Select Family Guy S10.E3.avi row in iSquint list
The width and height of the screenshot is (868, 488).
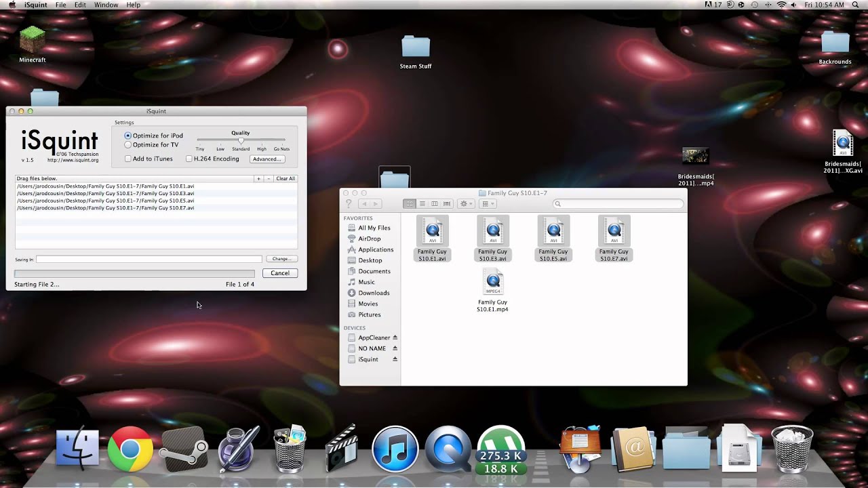(x=156, y=193)
